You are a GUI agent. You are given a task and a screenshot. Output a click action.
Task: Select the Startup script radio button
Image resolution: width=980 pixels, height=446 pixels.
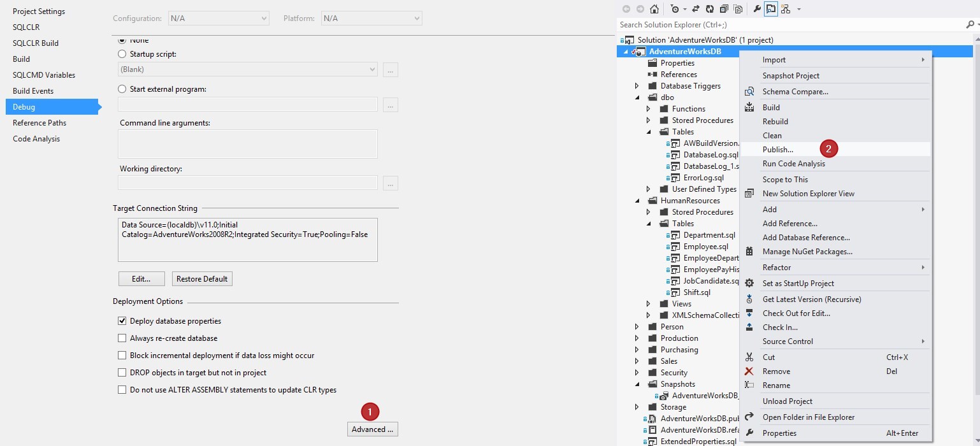click(122, 54)
